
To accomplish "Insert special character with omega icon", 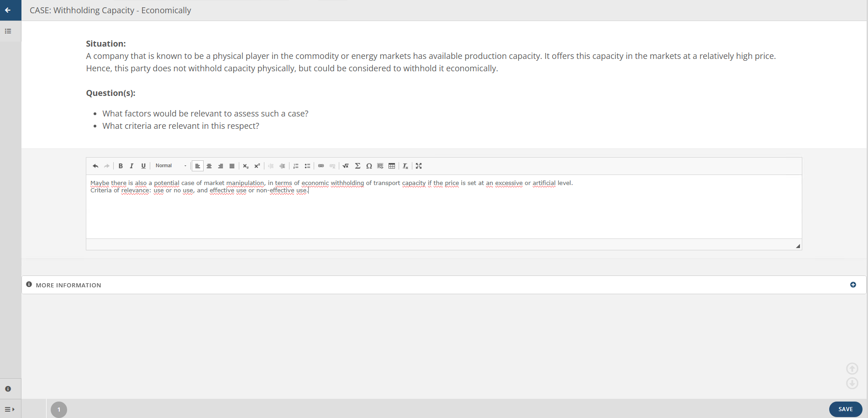I will pos(369,166).
